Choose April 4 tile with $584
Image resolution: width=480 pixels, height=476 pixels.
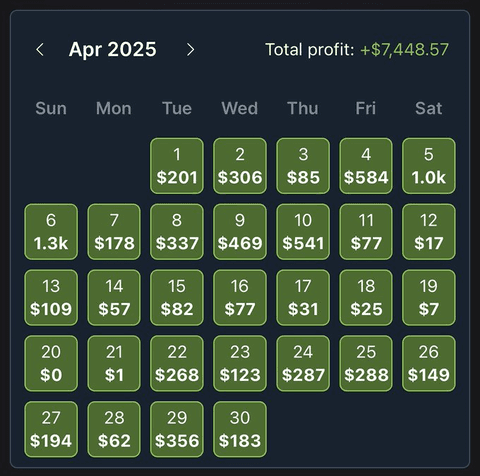366,166
